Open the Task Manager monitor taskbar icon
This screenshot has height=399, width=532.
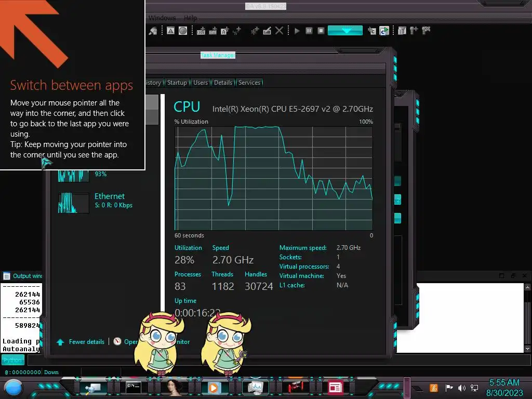(255, 388)
